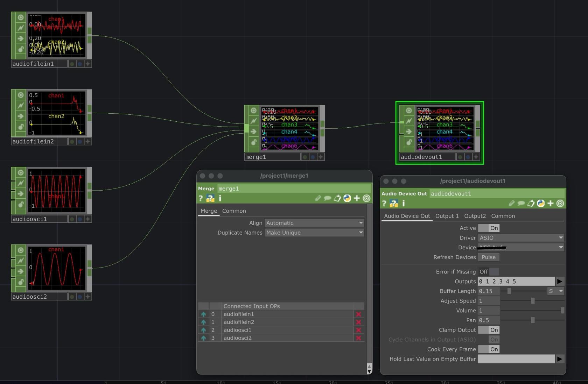The width and height of the screenshot is (588, 384).
Task: Open Align dropdown set to Automatic
Action: (314, 223)
